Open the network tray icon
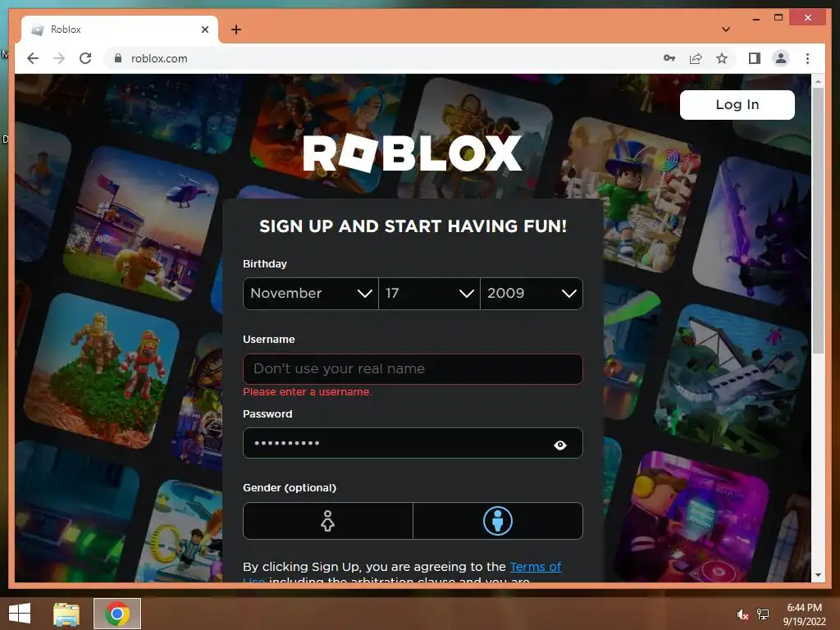Viewport: 840px width, 630px height. click(x=763, y=614)
